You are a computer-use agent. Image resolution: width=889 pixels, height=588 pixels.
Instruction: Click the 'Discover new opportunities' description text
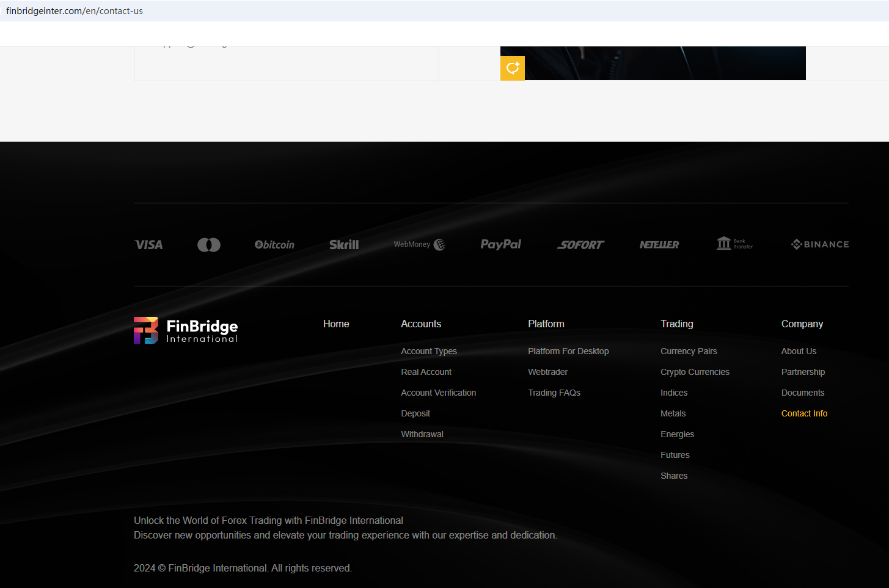pyautogui.click(x=345, y=535)
